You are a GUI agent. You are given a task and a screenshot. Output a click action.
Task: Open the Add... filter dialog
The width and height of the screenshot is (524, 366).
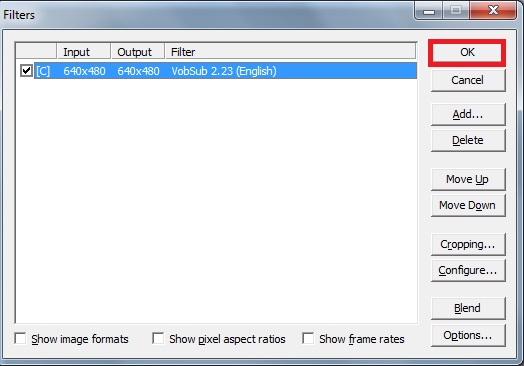[468, 115]
